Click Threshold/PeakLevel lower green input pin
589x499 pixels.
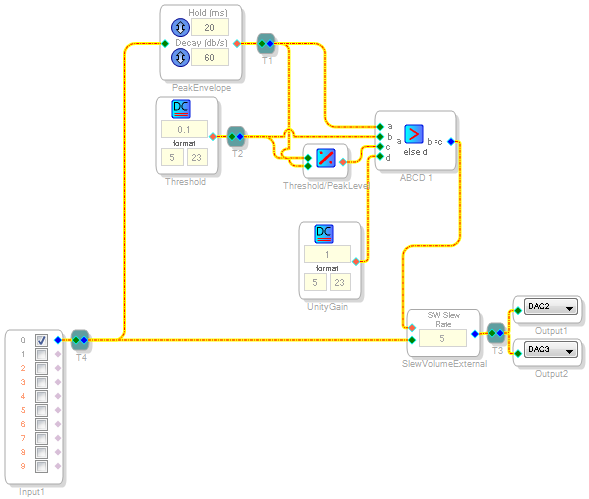[308, 166]
